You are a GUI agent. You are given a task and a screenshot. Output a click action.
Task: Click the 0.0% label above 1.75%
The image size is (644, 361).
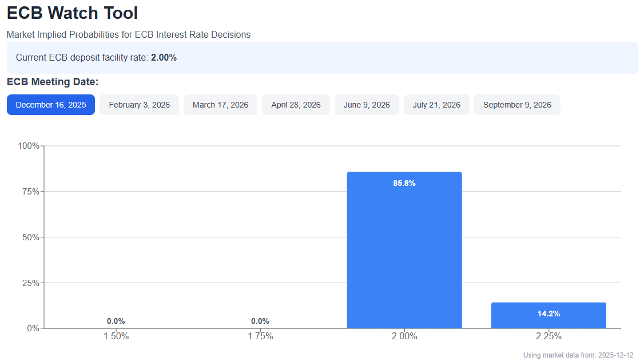pyautogui.click(x=260, y=321)
